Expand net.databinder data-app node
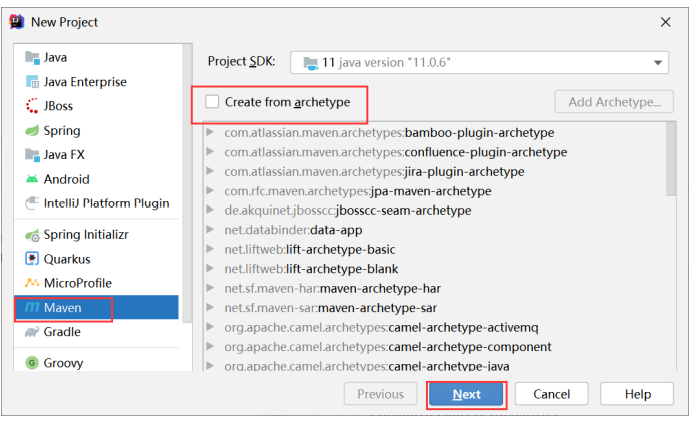 pos(210,230)
